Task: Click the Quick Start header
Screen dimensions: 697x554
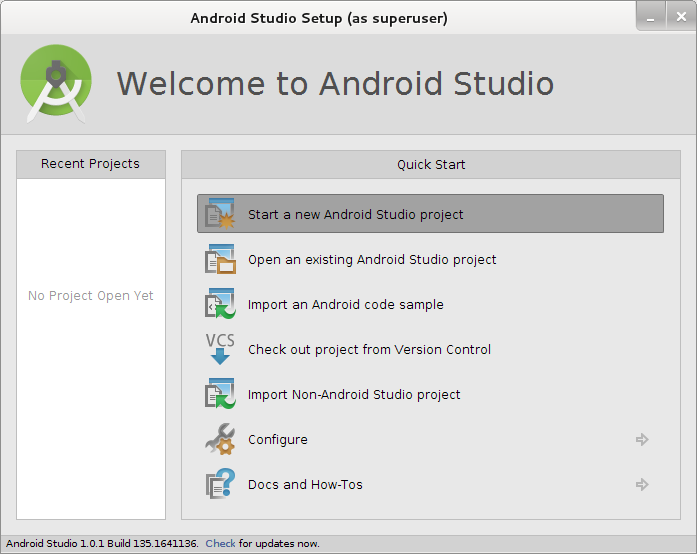Action: coord(431,165)
